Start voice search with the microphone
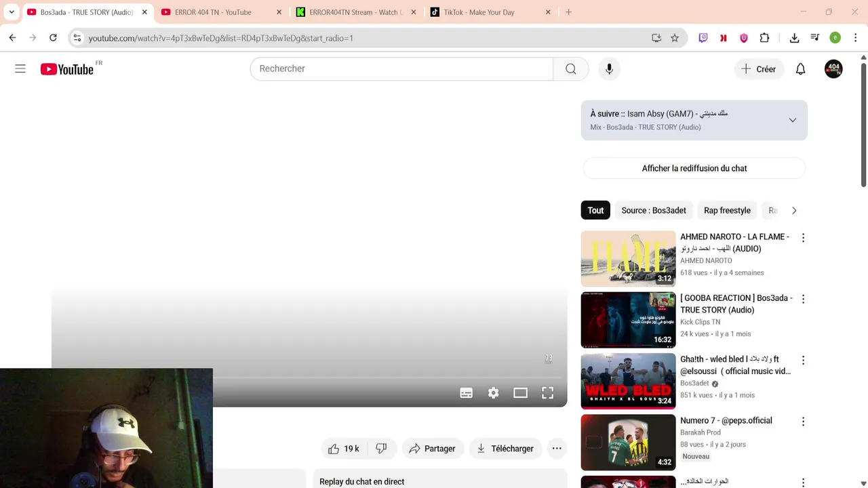 tap(609, 68)
